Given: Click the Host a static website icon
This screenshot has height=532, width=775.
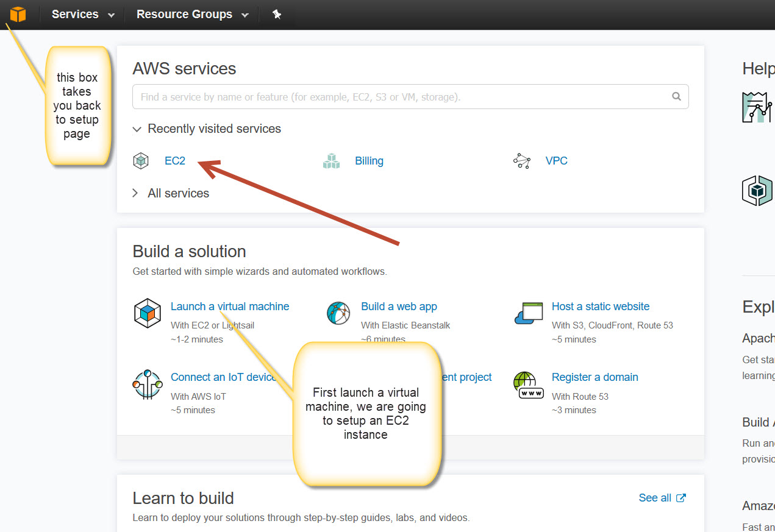Looking at the screenshot, I should tap(528, 313).
